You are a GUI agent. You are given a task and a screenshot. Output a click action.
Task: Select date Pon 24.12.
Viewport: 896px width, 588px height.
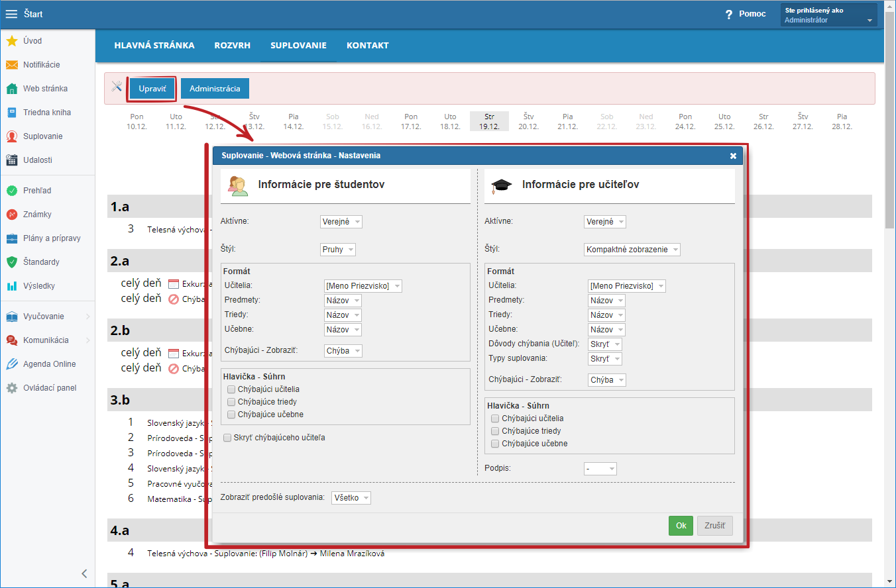[685, 121]
